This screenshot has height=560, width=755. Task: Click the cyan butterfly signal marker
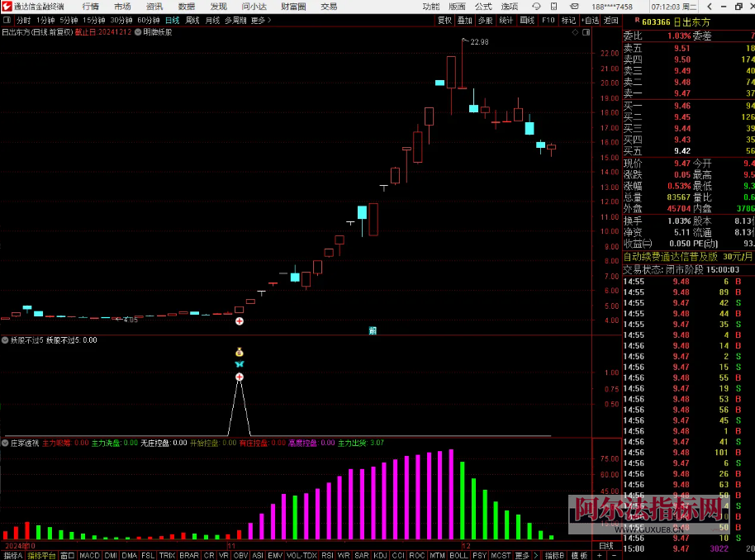point(240,364)
